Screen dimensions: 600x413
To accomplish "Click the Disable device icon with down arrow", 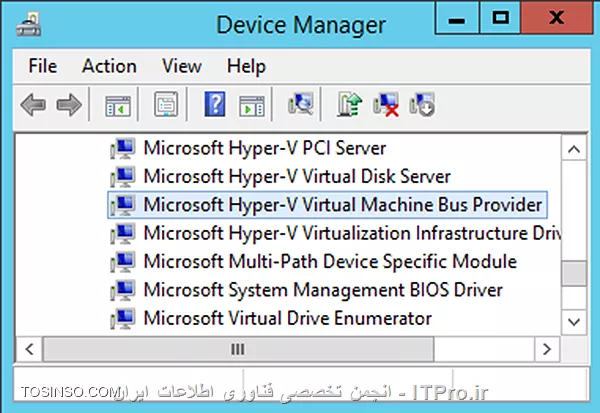I will [x=422, y=104].
